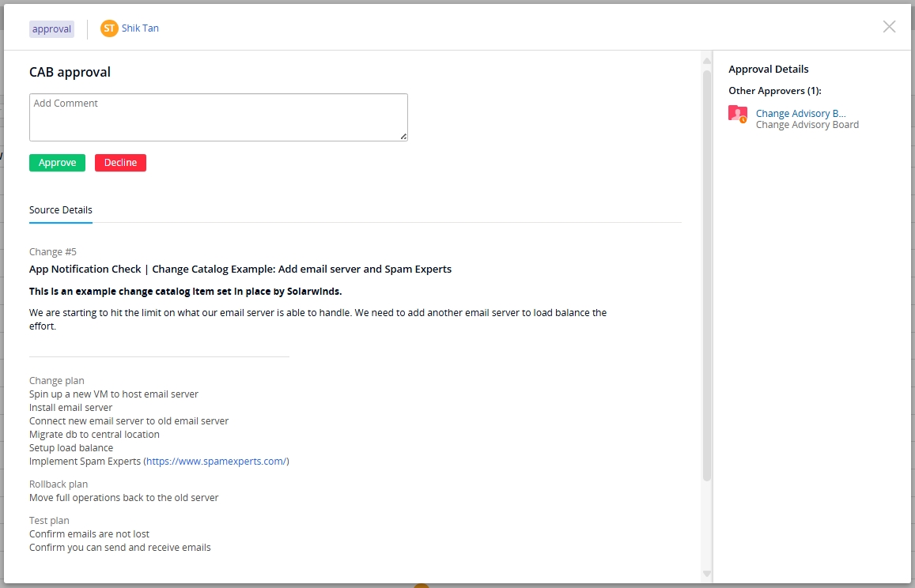Click the Approval Details heading
The width and height of the screenshot is (915, 588).
click(x=769, y=70)
